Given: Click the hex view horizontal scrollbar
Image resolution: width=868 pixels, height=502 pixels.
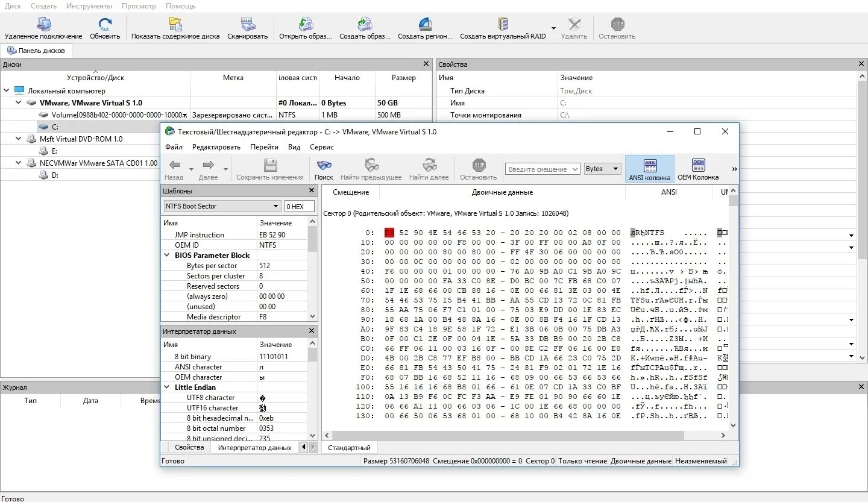Looking at the screenshot, I should click(x=508, y=435).
